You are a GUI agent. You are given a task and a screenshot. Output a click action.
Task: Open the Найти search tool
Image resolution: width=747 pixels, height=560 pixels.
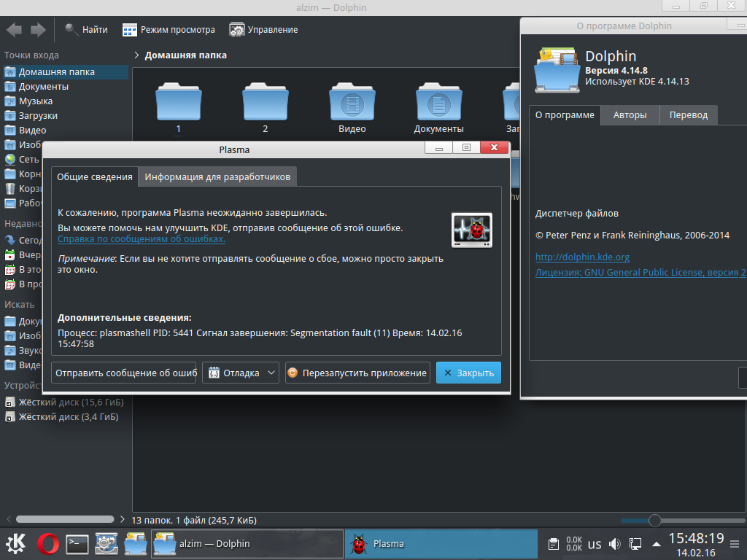pyautogui.click(x=86, y=29)
